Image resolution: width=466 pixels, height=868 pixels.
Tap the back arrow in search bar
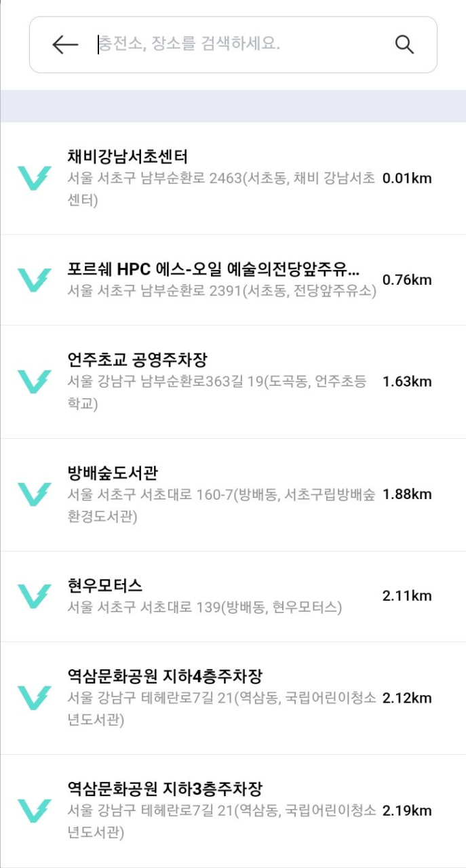click(65, 45)
